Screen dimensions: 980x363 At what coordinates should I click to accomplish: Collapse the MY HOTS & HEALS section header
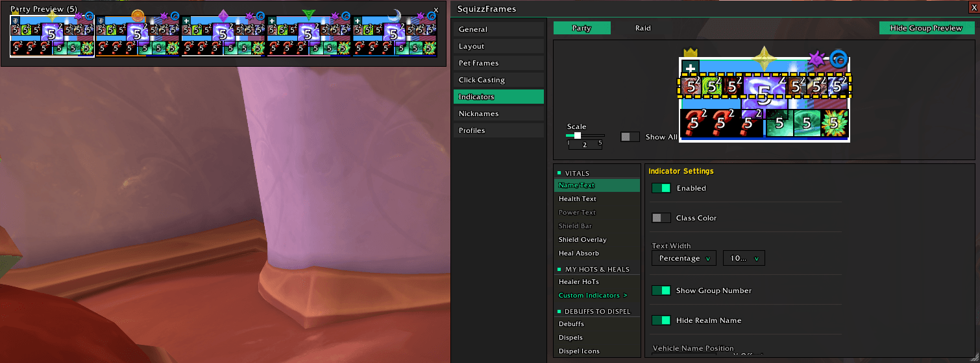598,269
